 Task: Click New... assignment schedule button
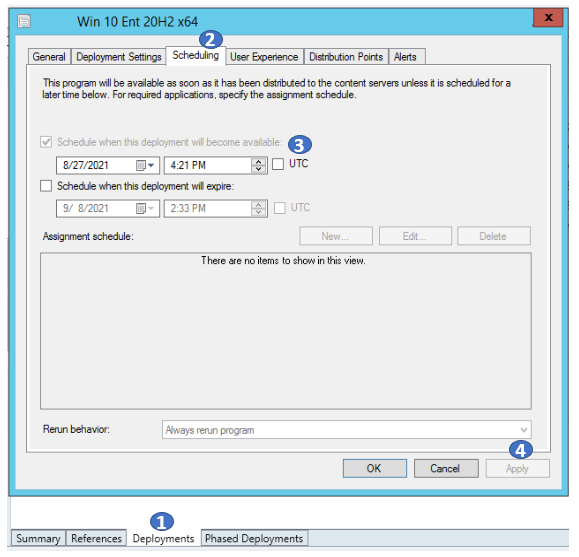pos(336,236)
